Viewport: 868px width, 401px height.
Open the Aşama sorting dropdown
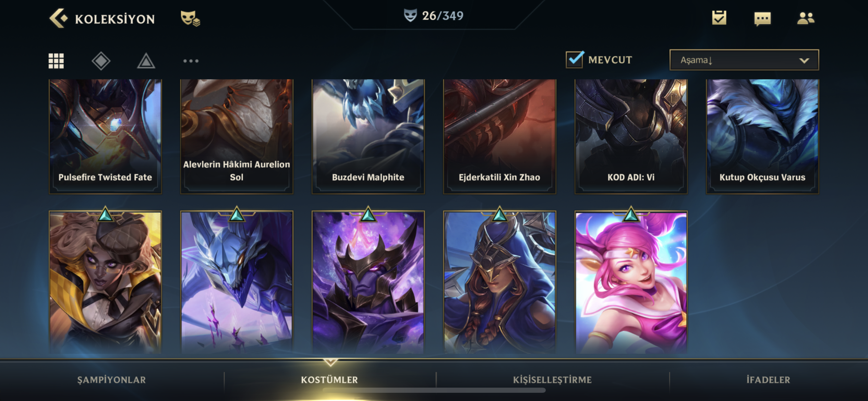[x=744, y=60]
